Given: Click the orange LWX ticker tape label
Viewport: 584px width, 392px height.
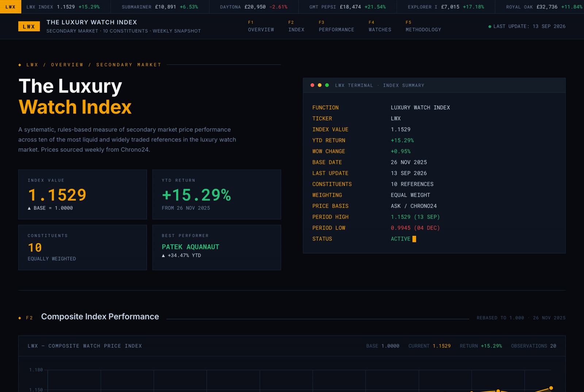Looking at the screenshot, I should coord(11,7).
